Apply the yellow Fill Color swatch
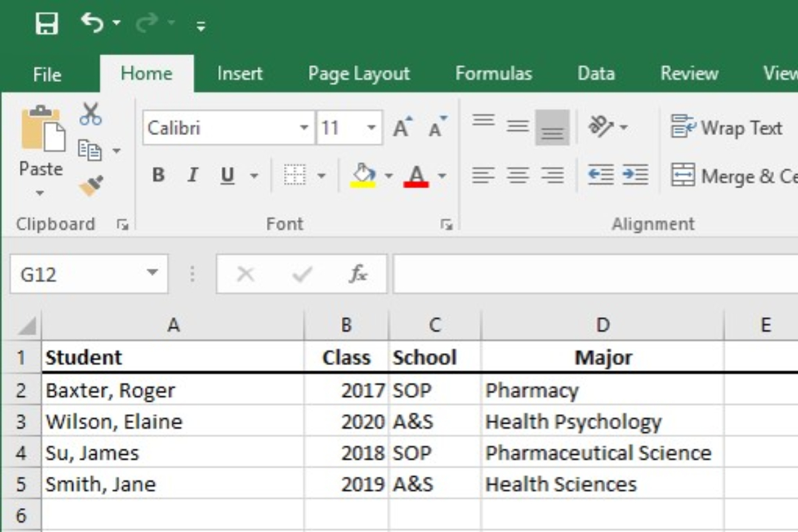The height and width of the screenshot is (532, 798). [363, 176]
